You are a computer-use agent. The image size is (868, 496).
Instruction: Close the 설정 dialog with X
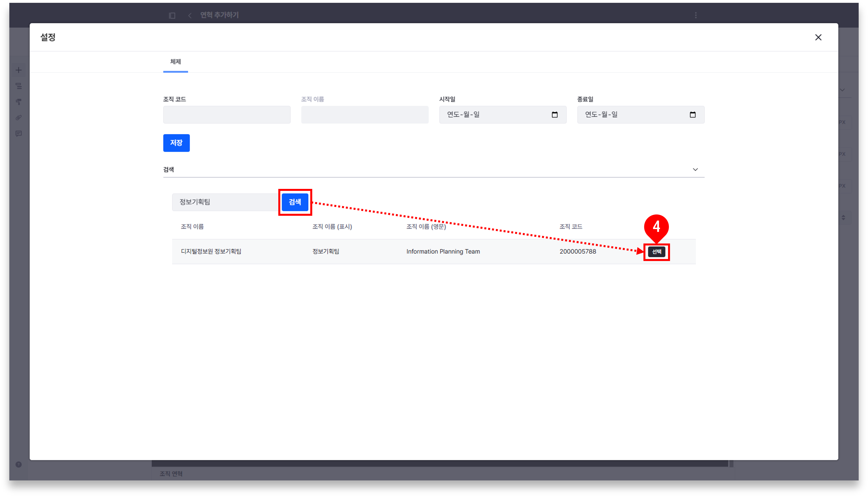click(x=818, y=38)
